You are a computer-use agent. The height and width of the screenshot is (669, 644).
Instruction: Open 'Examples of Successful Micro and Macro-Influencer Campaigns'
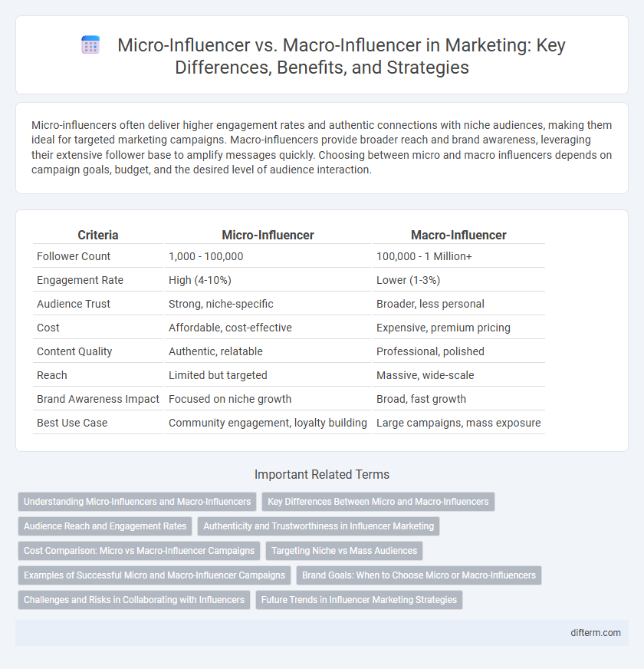pos(154,575)
